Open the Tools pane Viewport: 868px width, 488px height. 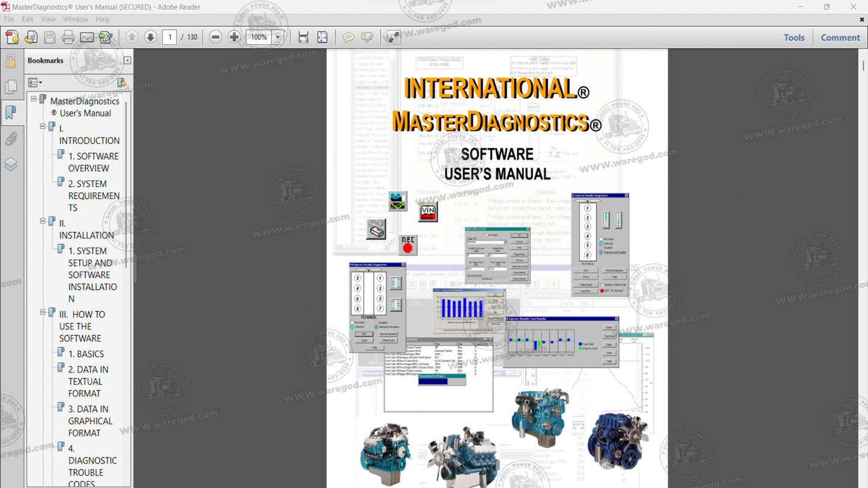tap(794, 37)
